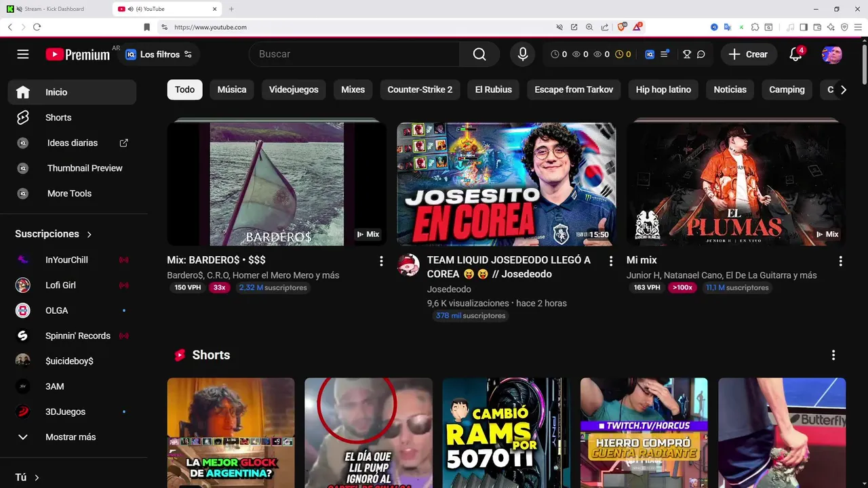This screenshot has width=868, height=488.
Task: Open the OLGA subscription channel
Action: pos(72,310)
